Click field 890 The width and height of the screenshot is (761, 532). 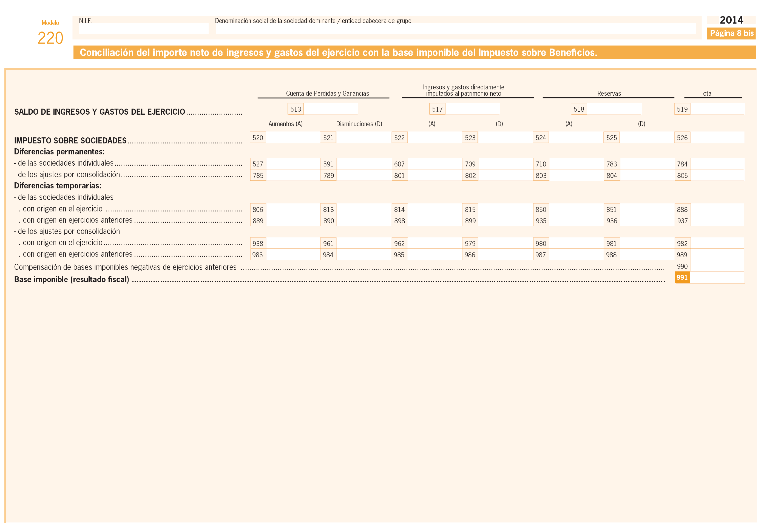364,221
